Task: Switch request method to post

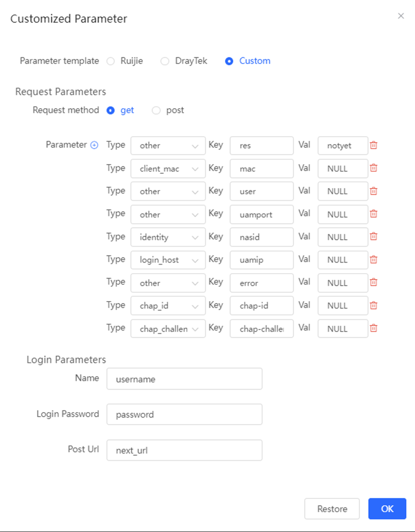Action: 156,111
